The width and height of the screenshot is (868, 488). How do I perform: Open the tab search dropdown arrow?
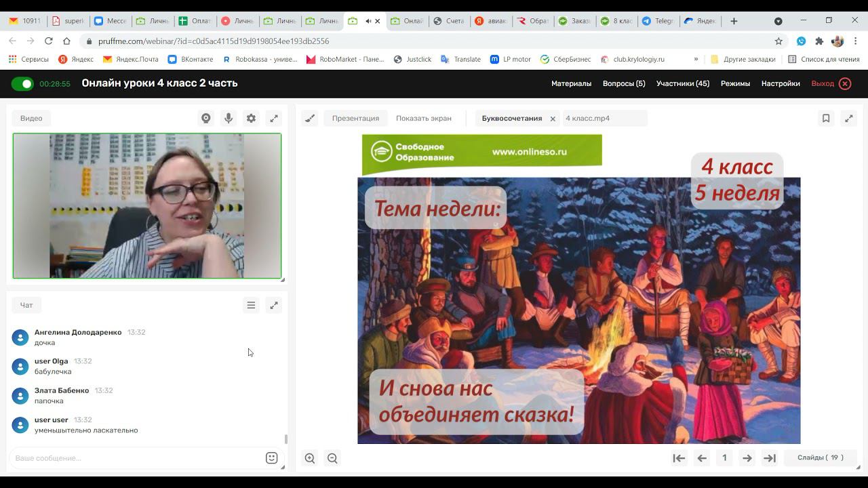coord(778,21)
